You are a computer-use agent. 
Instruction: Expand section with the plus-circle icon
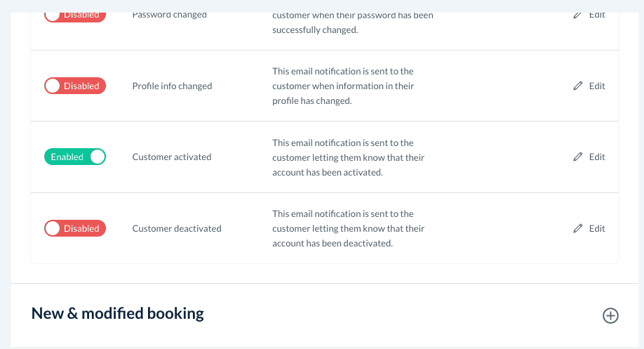610,315
